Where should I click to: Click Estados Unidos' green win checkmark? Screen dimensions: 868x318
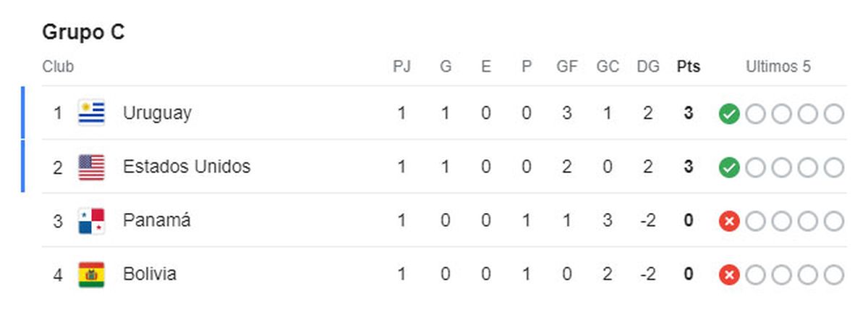click(729, 167)
